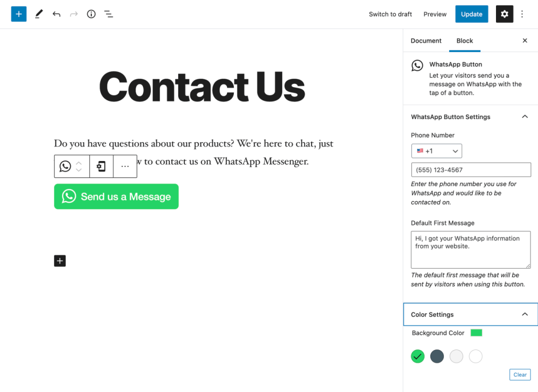The image size is (538, 392).
Task: Collapse the Color Settings section
Action: [x=525, y=314]
